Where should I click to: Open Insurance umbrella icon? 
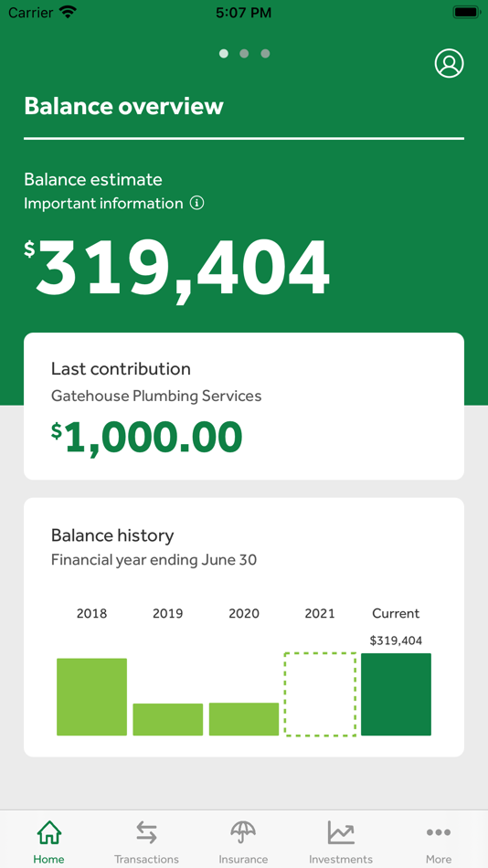pyautogui.click(x=243, y=832)
